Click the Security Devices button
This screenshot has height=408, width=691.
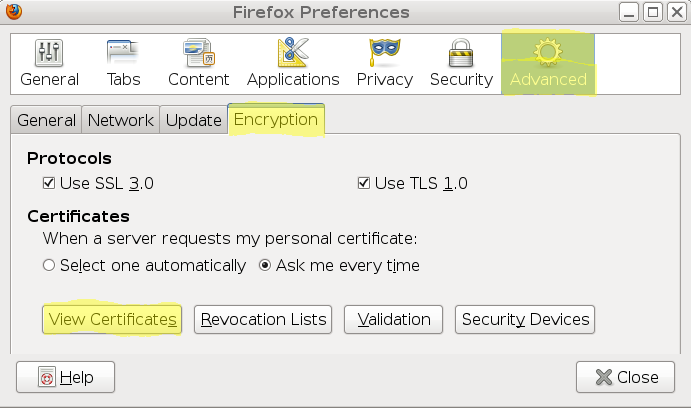click(x=525, y=319)
